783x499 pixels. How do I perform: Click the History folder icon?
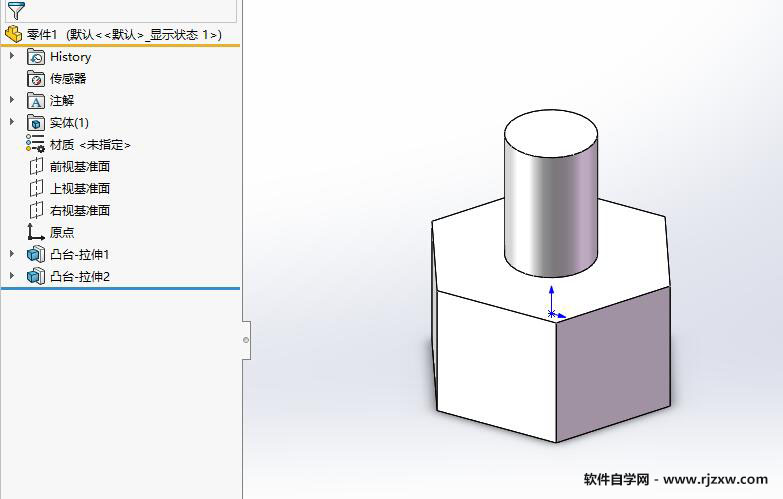point(35,57)
